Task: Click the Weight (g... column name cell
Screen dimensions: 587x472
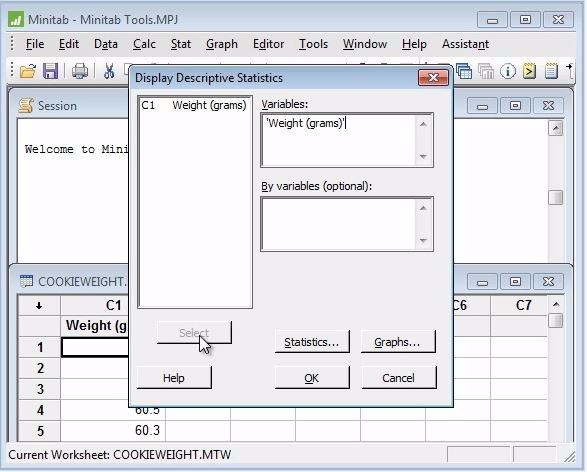Action: (94, 325)
